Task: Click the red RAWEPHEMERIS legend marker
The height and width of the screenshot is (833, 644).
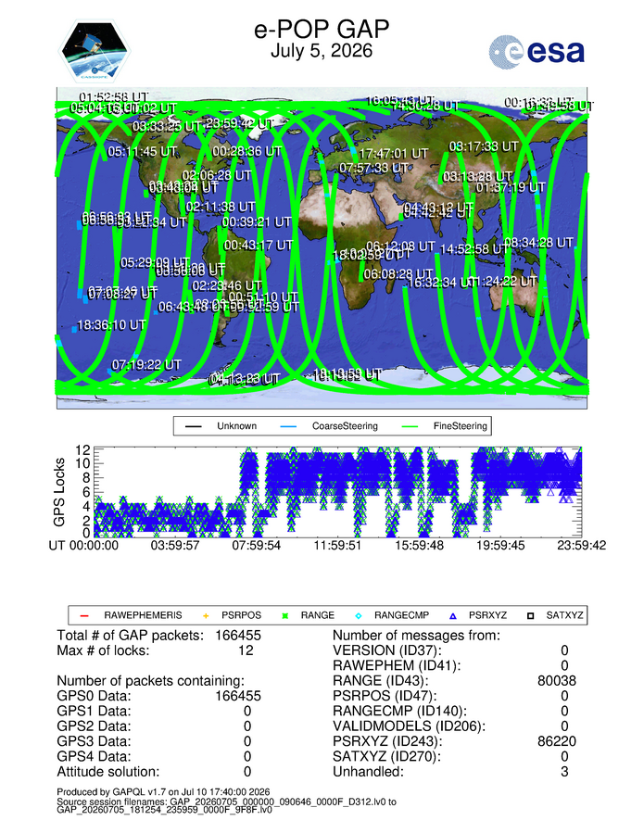Action: [84, 616]
